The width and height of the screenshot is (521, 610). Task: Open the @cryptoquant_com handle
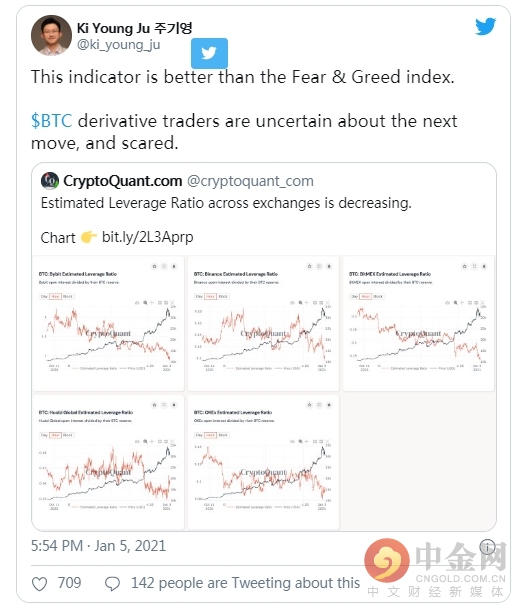point(250,181)
